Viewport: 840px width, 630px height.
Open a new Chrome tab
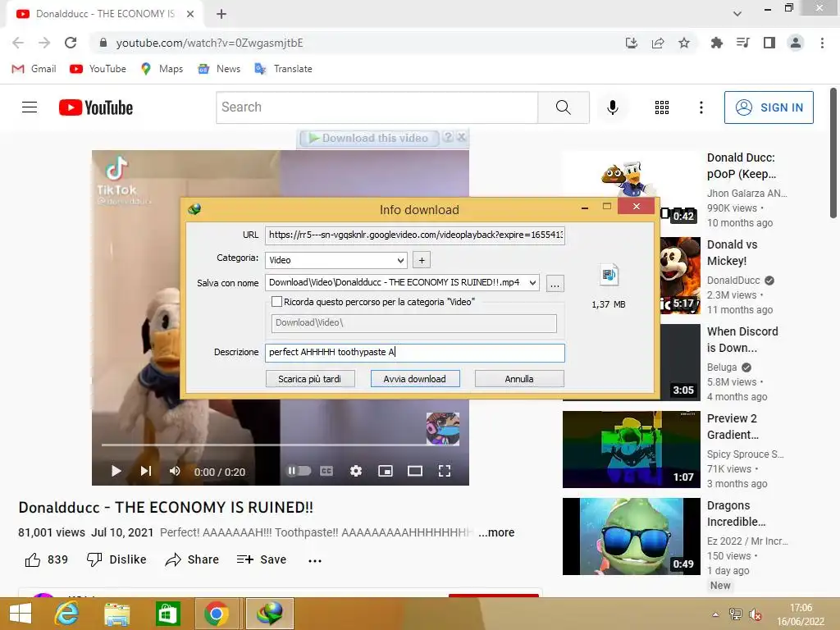[221, 14]
